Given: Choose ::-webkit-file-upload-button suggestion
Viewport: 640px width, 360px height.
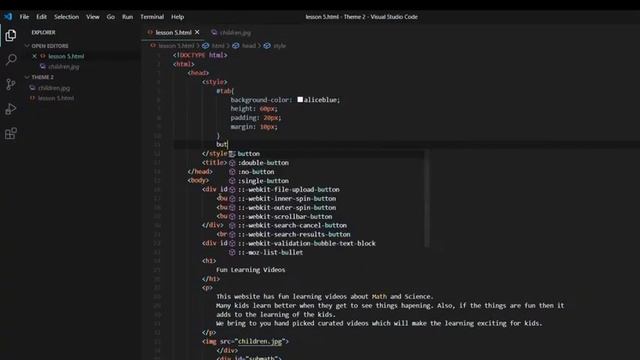Looking at the screenshot, I should pyautogui.click(x=327, y=190).
